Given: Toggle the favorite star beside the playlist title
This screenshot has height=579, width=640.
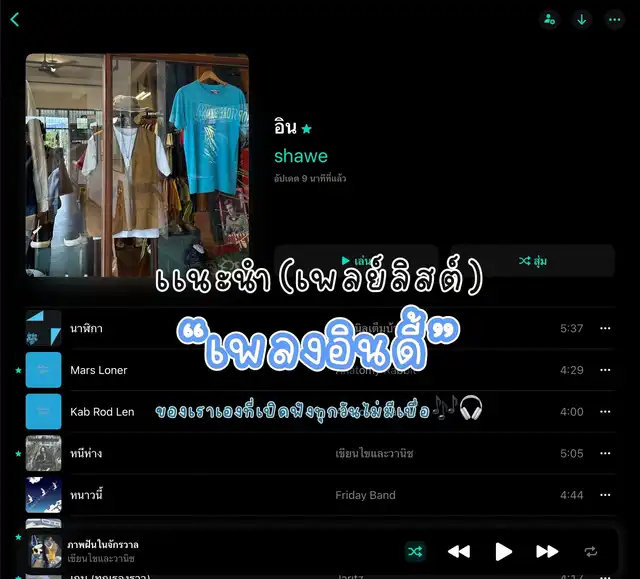Looking at the screenshot, I should [307, 129].
